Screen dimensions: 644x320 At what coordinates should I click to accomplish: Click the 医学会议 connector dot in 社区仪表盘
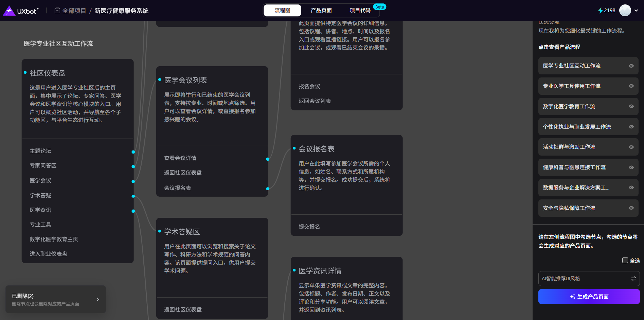[x=133, y=181]
